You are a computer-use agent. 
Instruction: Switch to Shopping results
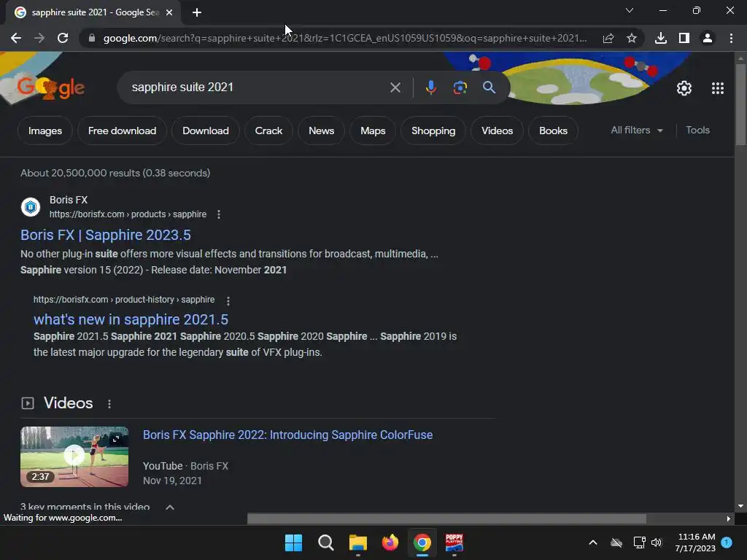(433, 131)
